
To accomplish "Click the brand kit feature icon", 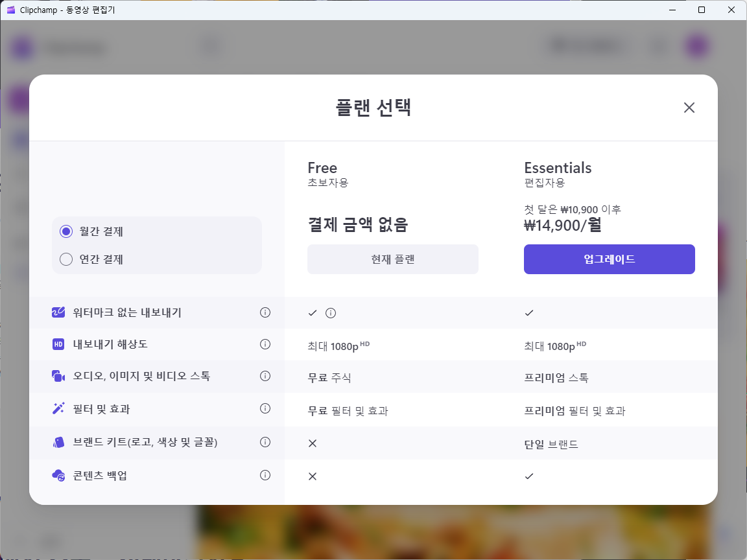I will pos(58,443).
